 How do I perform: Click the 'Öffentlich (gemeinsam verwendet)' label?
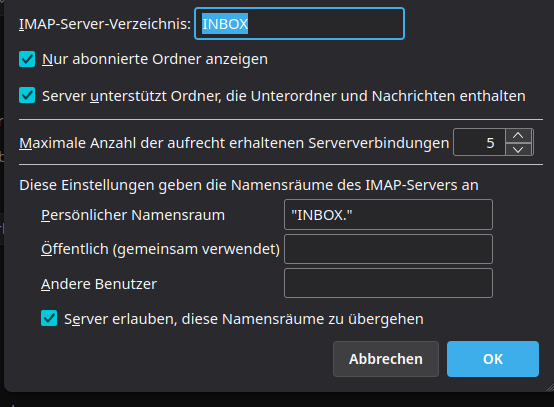[x=160, y=249]
